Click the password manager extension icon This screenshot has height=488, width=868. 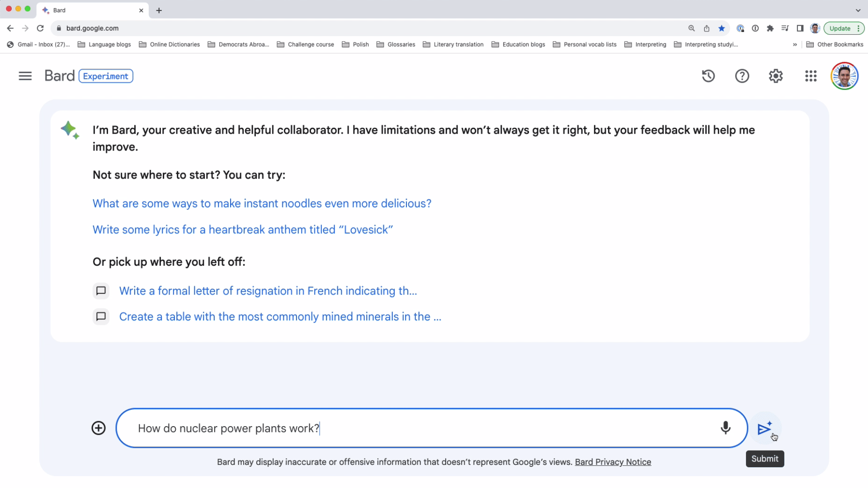tap(755, 28)
